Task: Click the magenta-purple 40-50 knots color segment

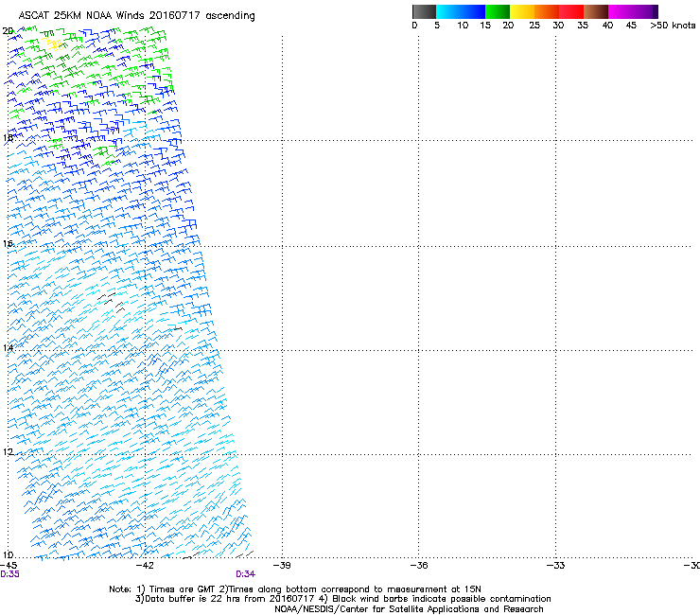Action: pyautogui.click(x=633, y=11)
